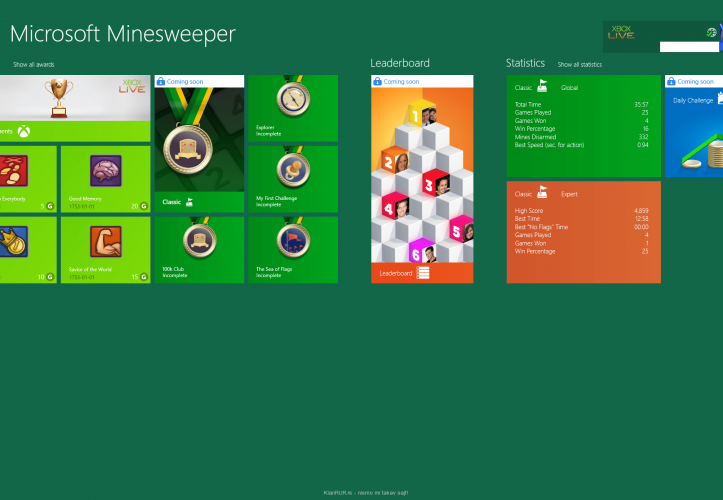Click the Xbox Live profile banner
The image size is (723, 500).
(661, 36)
